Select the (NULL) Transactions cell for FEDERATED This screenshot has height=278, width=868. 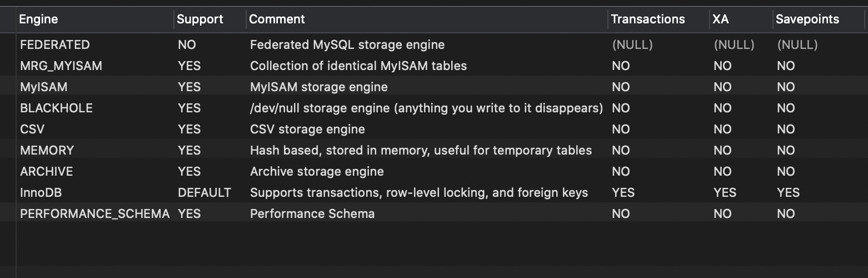click(632, 44)
